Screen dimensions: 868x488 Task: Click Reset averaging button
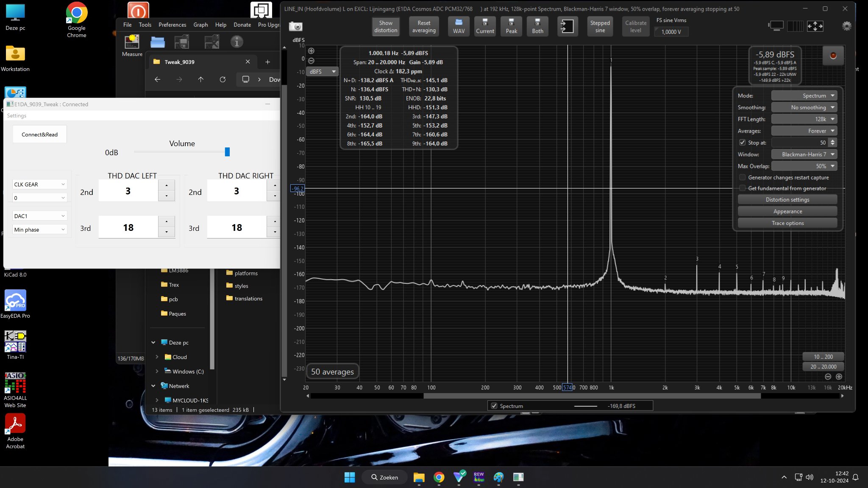click(424, 26)
